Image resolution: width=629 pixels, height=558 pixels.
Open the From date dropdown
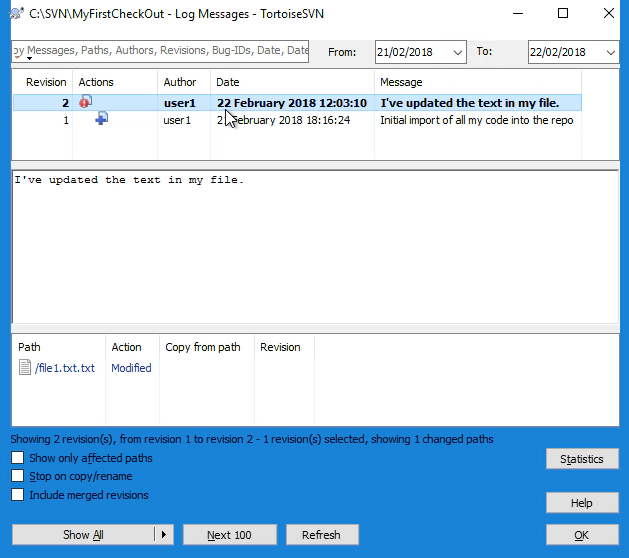point(457,52)
